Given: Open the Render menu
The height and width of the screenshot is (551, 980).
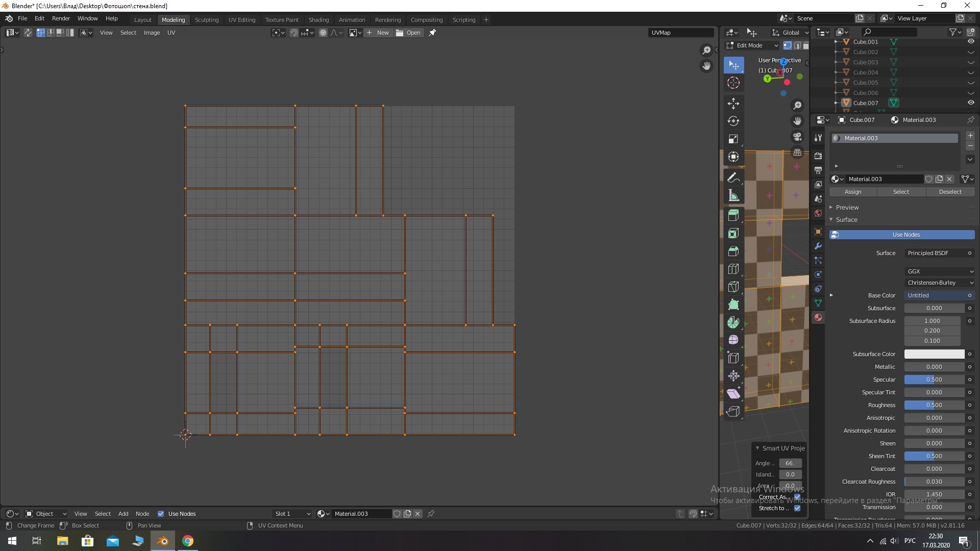Looking at the screenshot, I should (61, 18).
